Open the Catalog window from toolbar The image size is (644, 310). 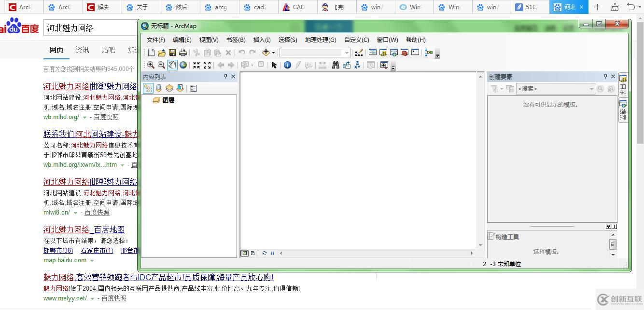coord(383,53)
